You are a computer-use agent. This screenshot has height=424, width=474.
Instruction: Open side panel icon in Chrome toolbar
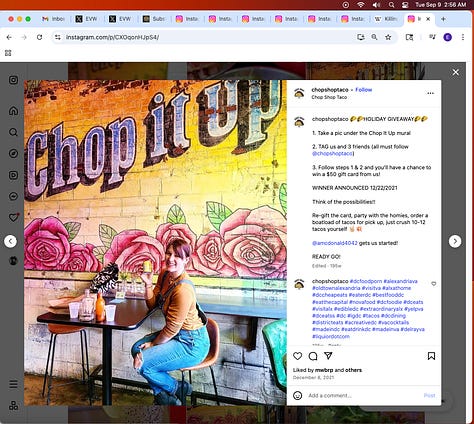point(409,37)
